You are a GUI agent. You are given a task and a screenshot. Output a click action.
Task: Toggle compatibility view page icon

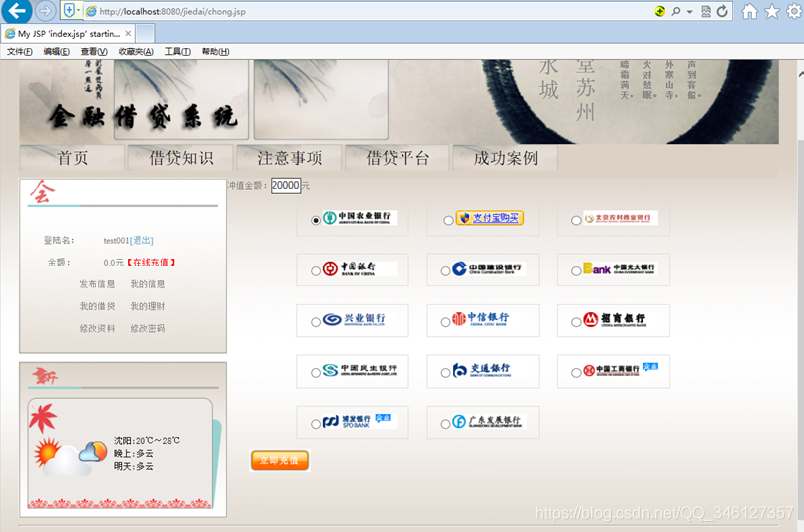tap(706, 11)
